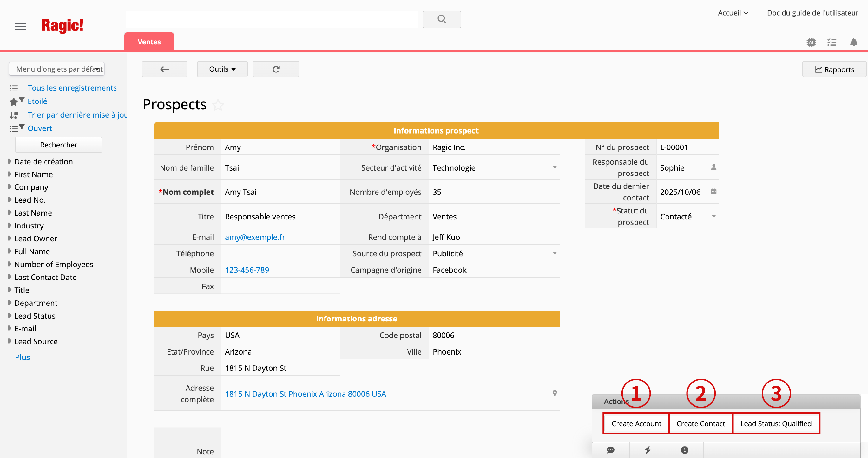Open the info circle icon
This screenshot has width=868, height=458.
point(684,450)
